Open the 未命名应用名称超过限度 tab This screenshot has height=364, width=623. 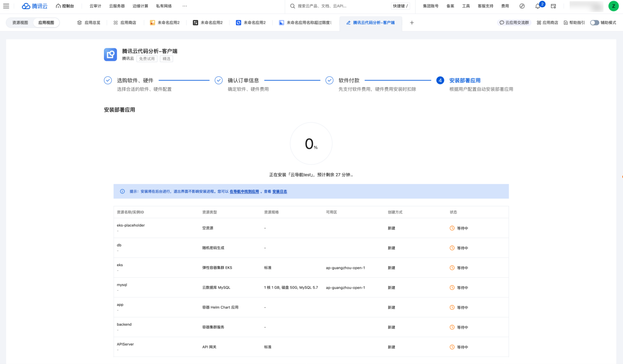point(305,23)
